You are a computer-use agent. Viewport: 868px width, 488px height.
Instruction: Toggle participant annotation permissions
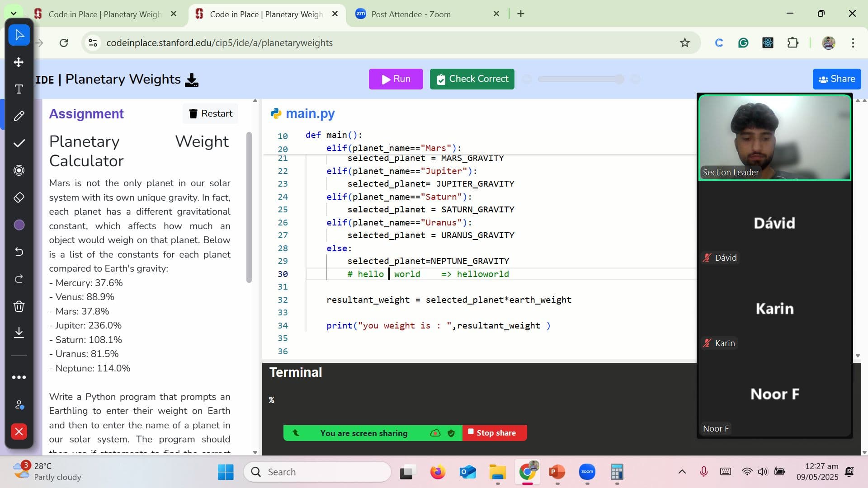19,405
